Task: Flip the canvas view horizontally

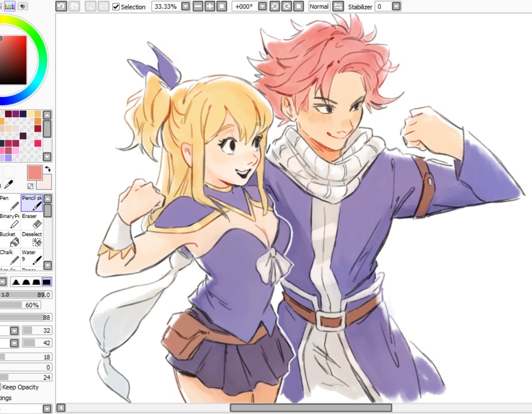Action: tap(338, 6)
